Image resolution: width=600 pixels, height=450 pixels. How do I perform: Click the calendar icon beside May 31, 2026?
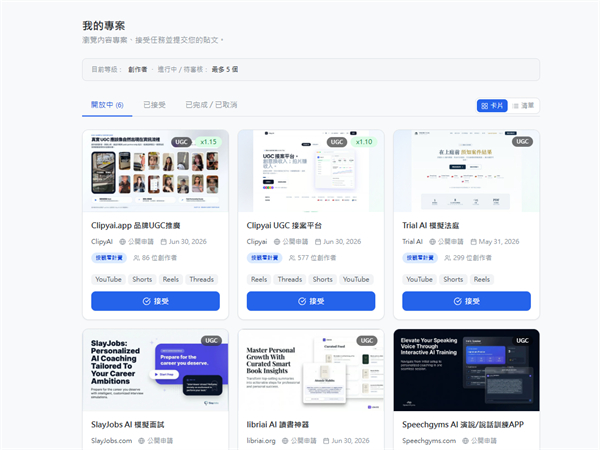474,242
